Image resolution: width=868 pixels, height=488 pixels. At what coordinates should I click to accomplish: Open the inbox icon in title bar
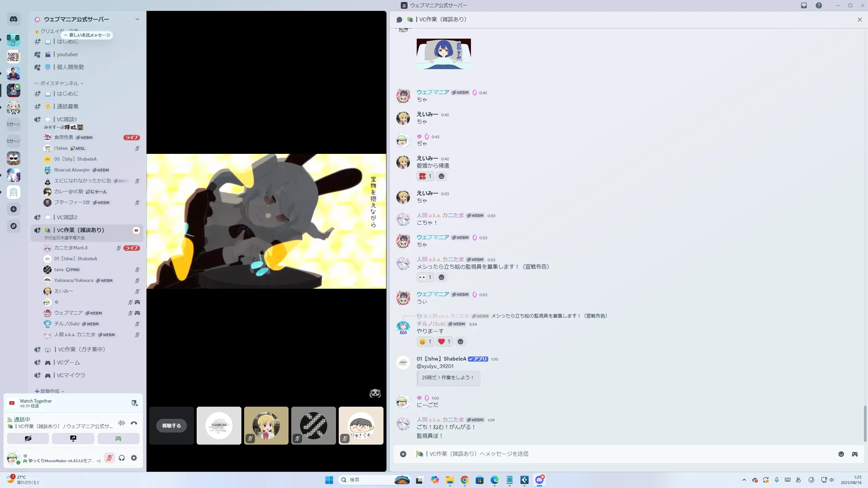click(804, 5)
